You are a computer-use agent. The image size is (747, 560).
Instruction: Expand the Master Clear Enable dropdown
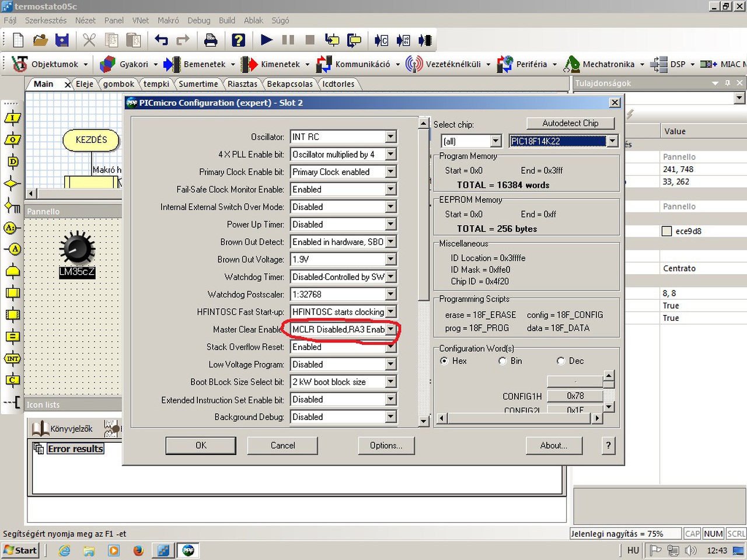(391, 330)
